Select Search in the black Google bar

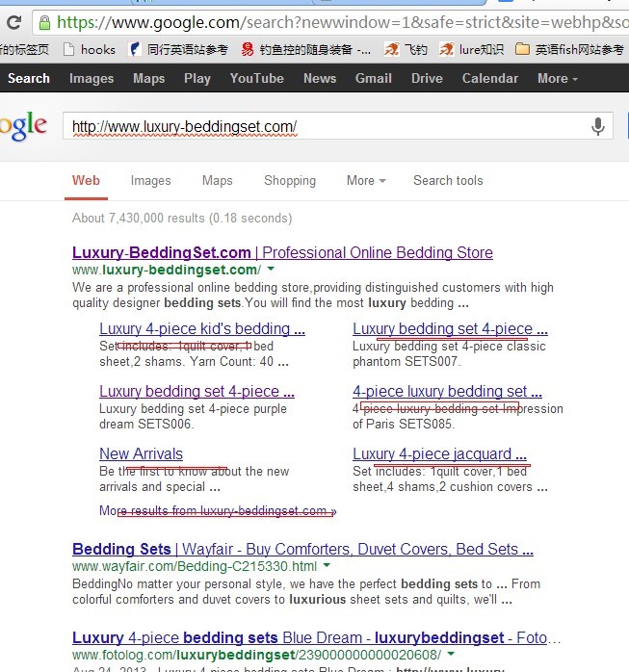[x=29, y=78]
